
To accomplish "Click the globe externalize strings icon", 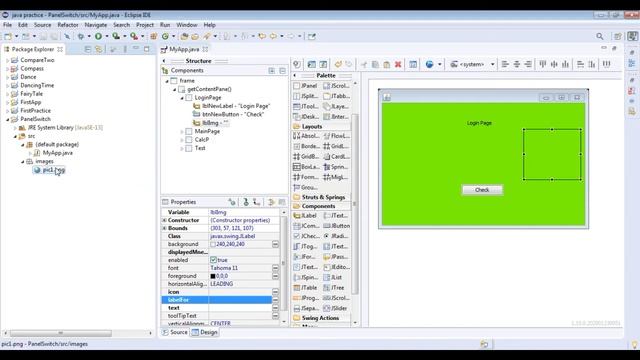I will pyautogui.click(x=429, y=64).
